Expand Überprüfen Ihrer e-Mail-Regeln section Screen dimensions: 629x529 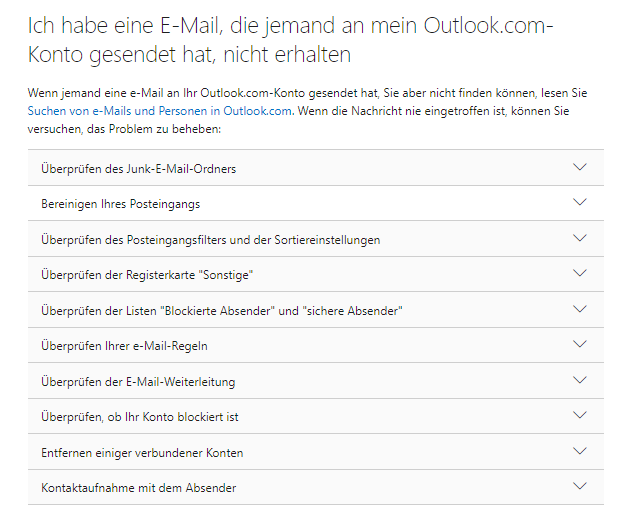pos(316,345)
